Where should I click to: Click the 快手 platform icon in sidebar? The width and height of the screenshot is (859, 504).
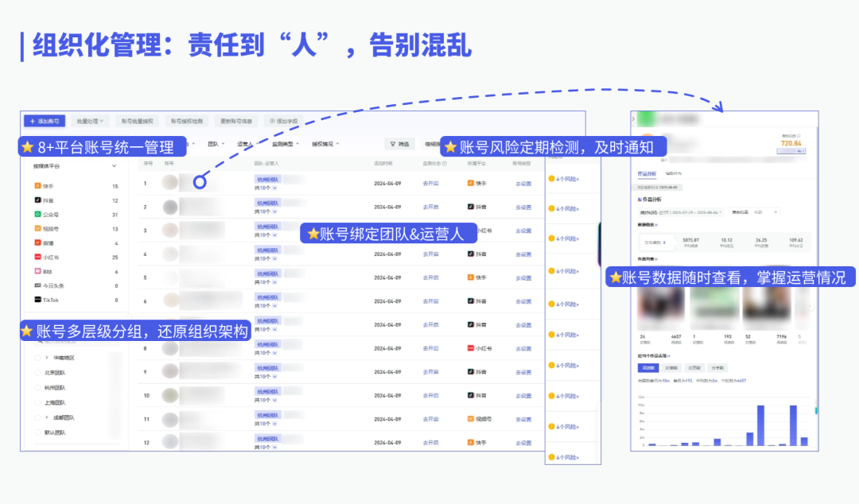point(37,186)
